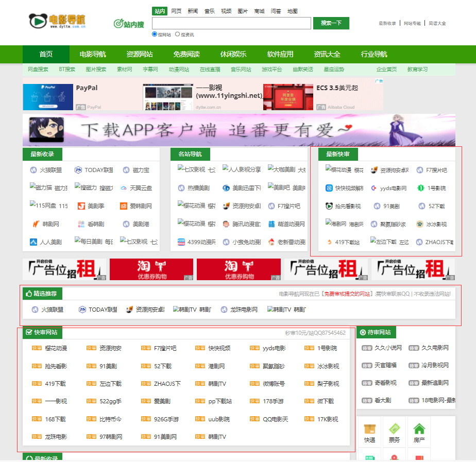Click the 电影导航 panda logo
The width and height of the screenshot is (476, 462).
(x=57, y=21)
